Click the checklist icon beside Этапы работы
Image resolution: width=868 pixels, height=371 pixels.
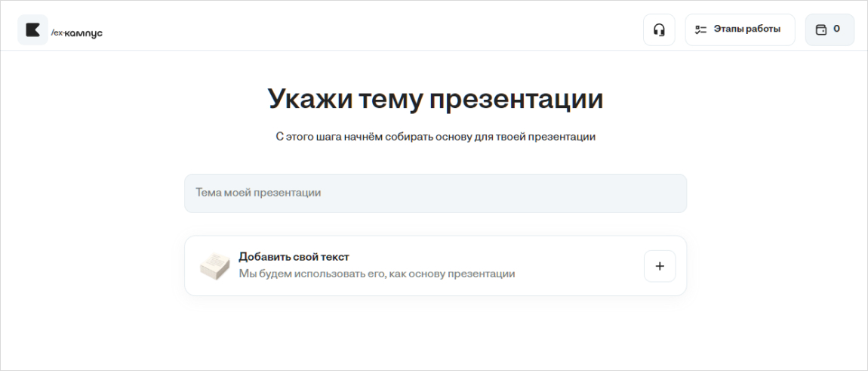701,29
